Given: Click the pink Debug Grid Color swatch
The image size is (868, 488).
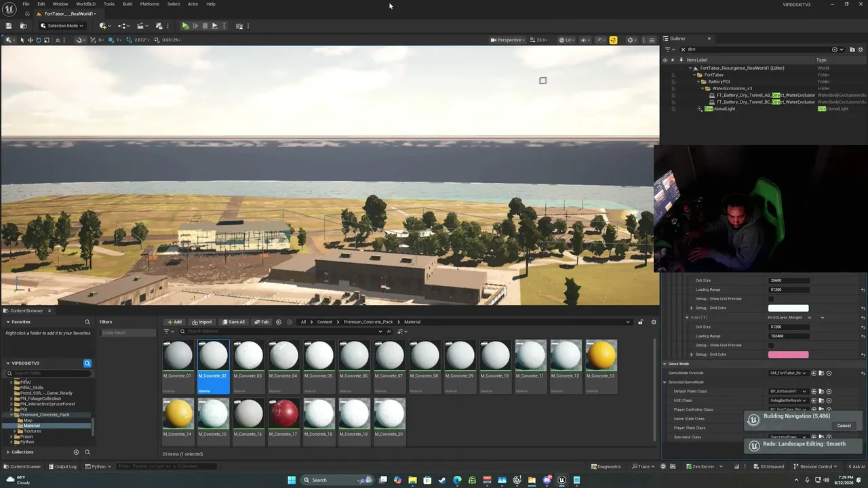Looking at the screenshot, I should tap(788, 354).
